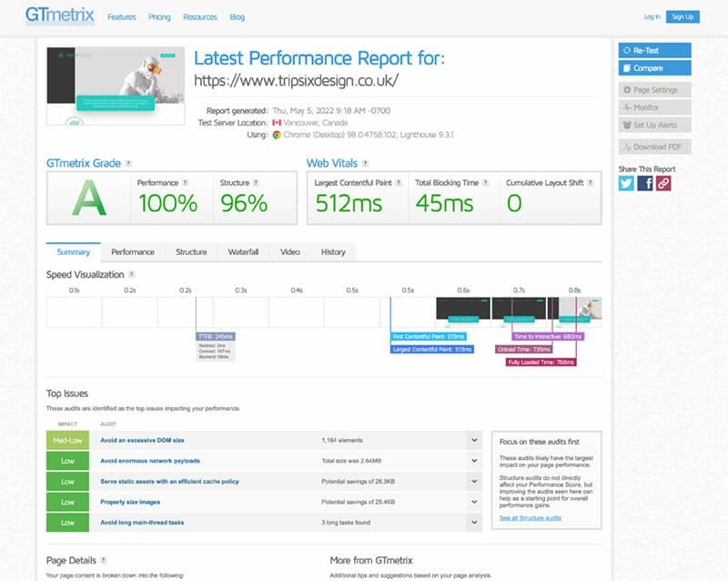Open the Structure tab

click(x=191, y=252)
